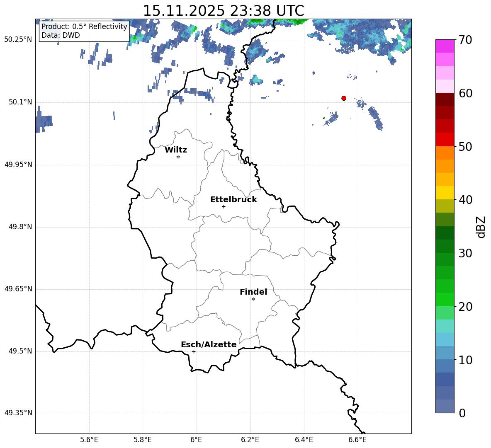Click the 50.1°N latitude label
Image resolution: width=491 pixels, height=448 pixels.
pyautogui.click(x=20, y=102)
